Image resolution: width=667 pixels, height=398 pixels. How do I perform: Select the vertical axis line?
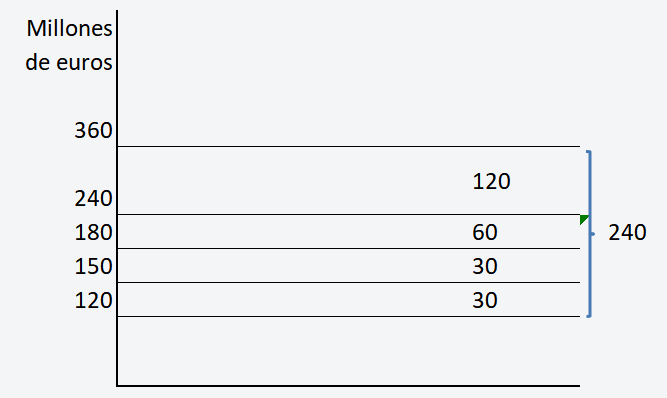117,198
